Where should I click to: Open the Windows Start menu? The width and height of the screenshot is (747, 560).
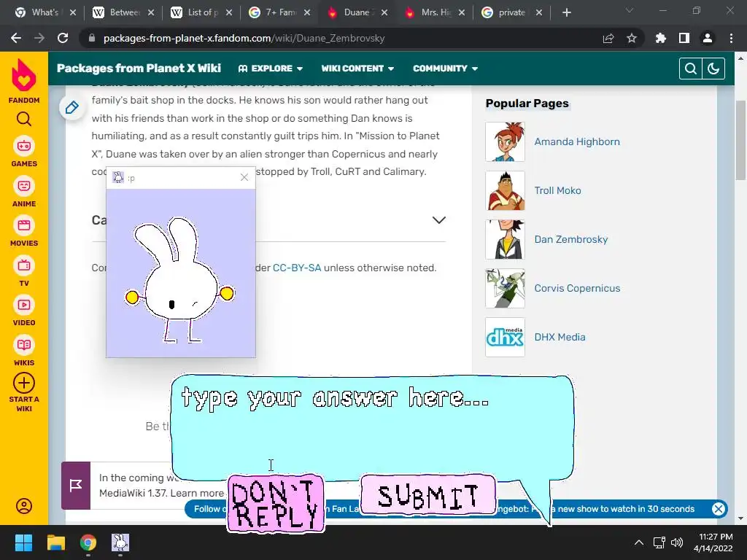(23, 542)
